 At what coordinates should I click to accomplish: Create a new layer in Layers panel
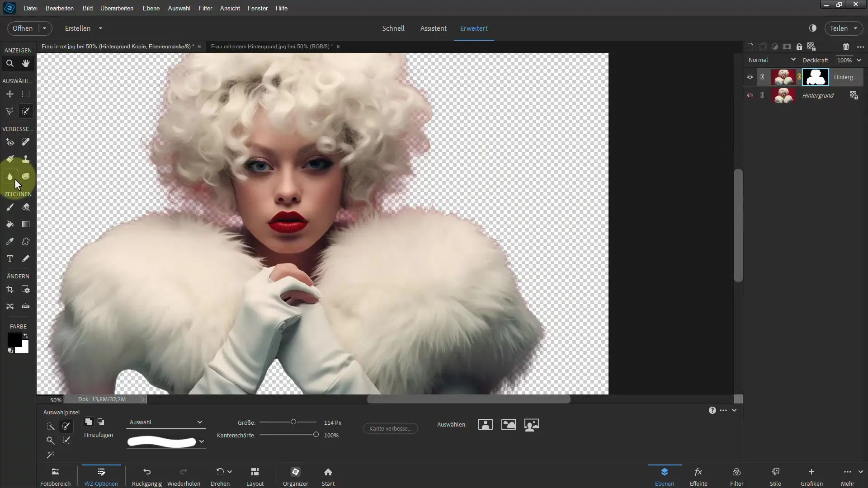750,47
